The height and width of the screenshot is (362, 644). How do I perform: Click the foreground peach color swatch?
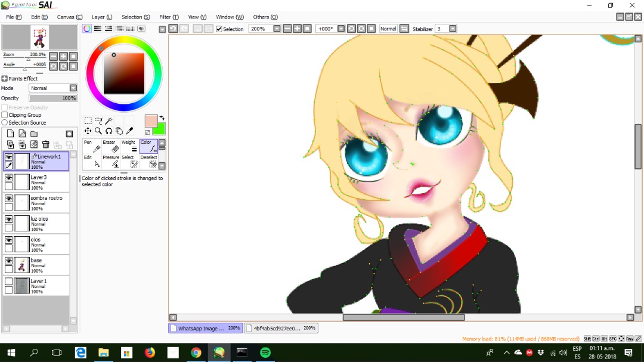pyautogui.click(x=150, y=121)
